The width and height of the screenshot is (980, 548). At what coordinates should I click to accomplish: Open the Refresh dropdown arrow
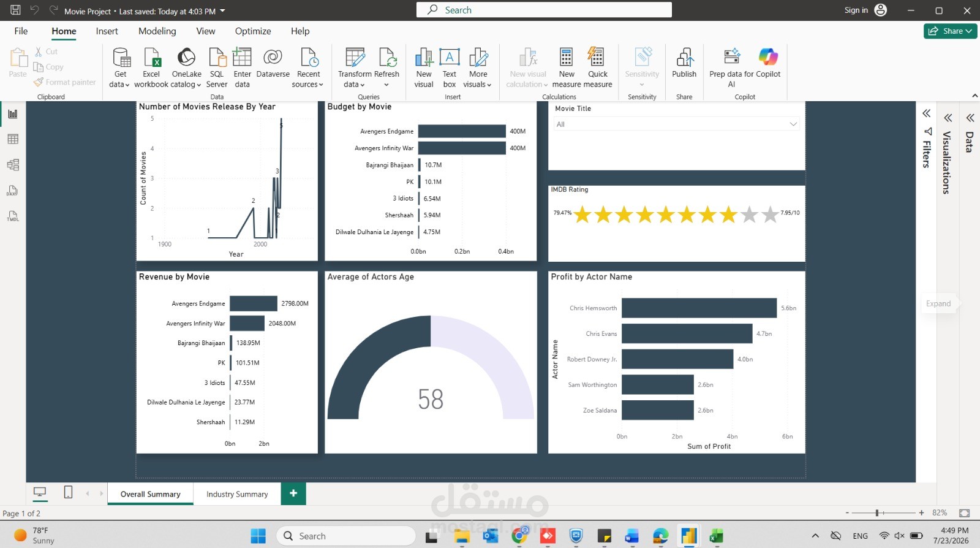(x=386, y=85)
